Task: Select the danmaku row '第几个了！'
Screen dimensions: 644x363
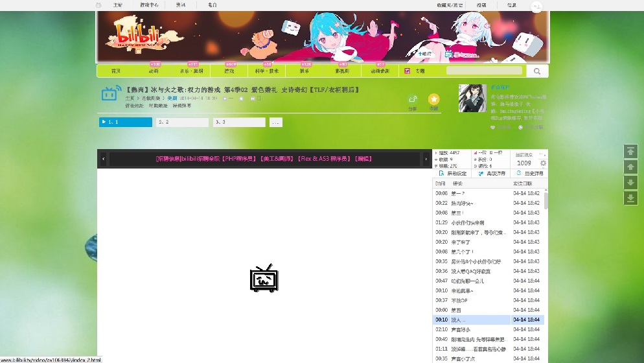Action: point(489,252)
